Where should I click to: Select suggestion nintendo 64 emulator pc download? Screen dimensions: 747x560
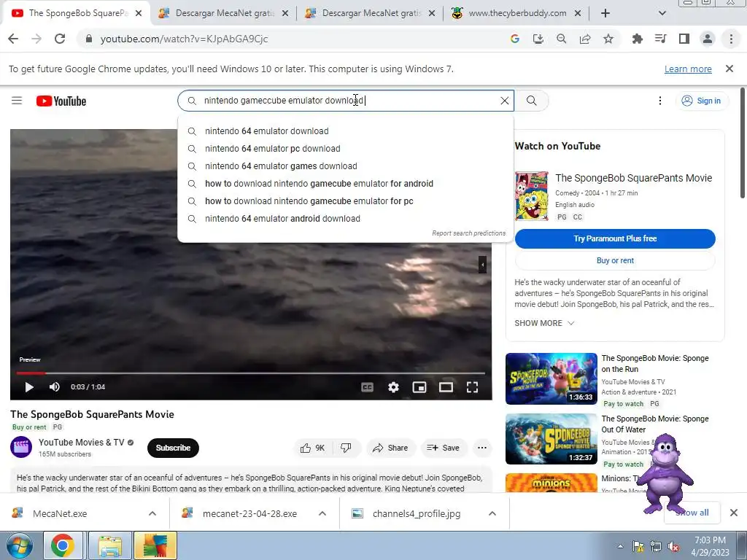tap(345, 149)
